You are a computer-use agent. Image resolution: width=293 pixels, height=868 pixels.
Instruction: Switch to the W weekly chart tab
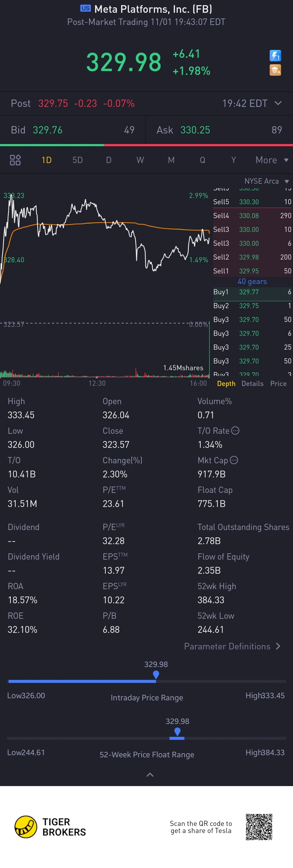point(140,160)
